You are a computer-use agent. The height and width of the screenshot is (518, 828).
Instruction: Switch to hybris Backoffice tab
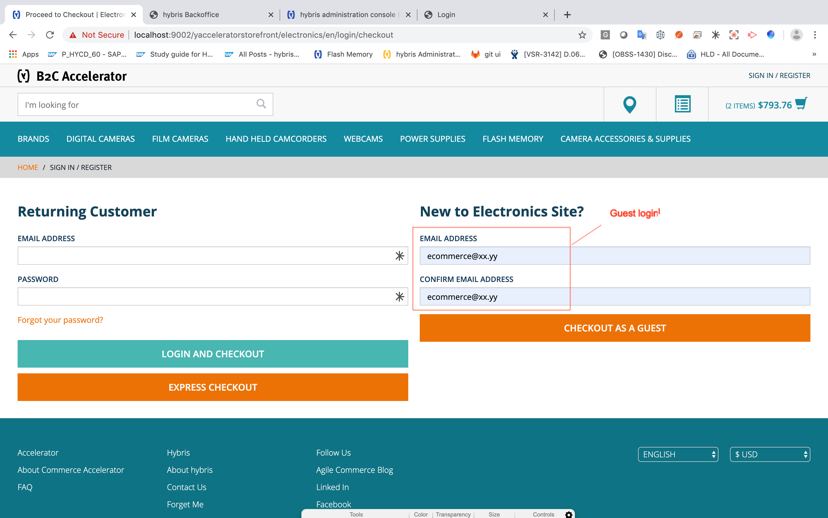click(205, 15)
